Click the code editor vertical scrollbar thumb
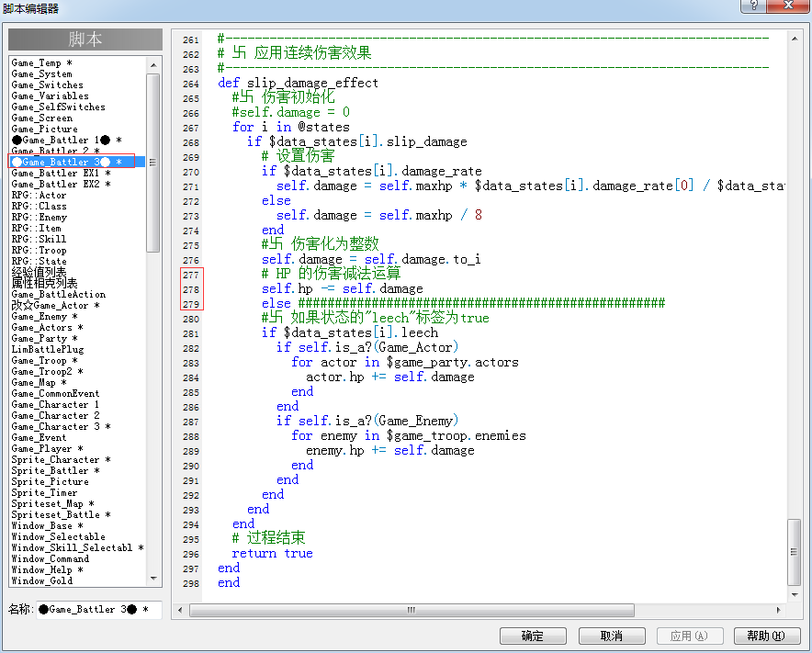 (x=795, y=551)
